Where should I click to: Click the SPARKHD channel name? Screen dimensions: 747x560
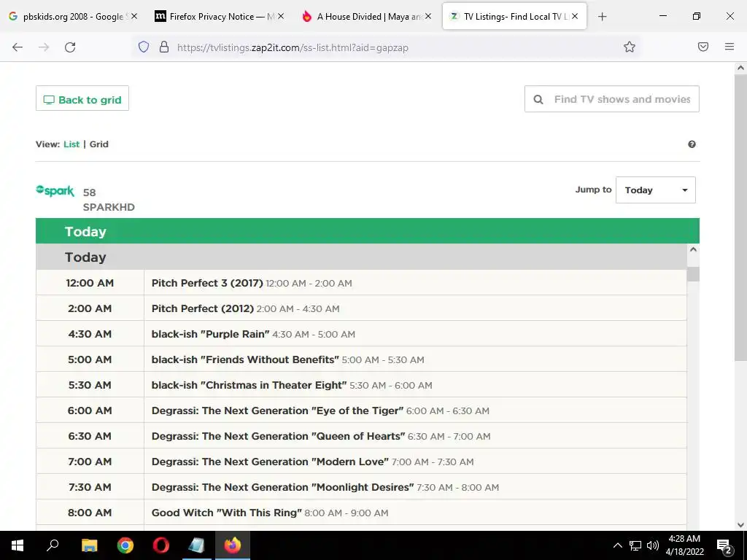[109, 207]
